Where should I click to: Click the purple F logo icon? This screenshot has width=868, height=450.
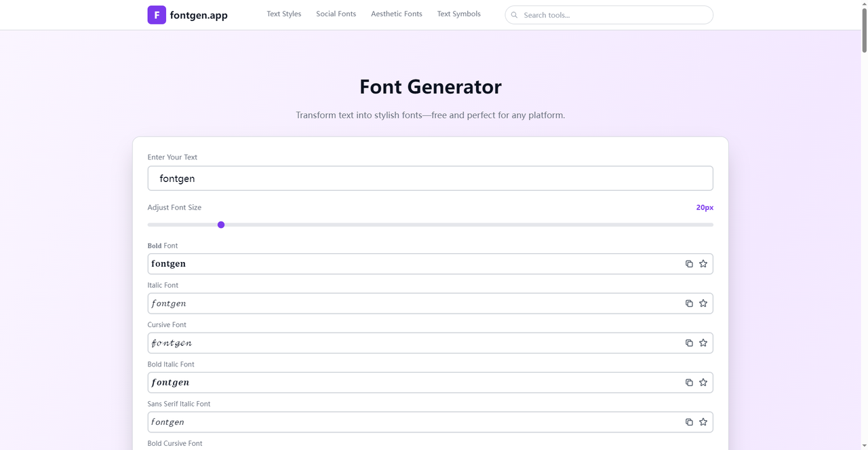coord(157,15)
